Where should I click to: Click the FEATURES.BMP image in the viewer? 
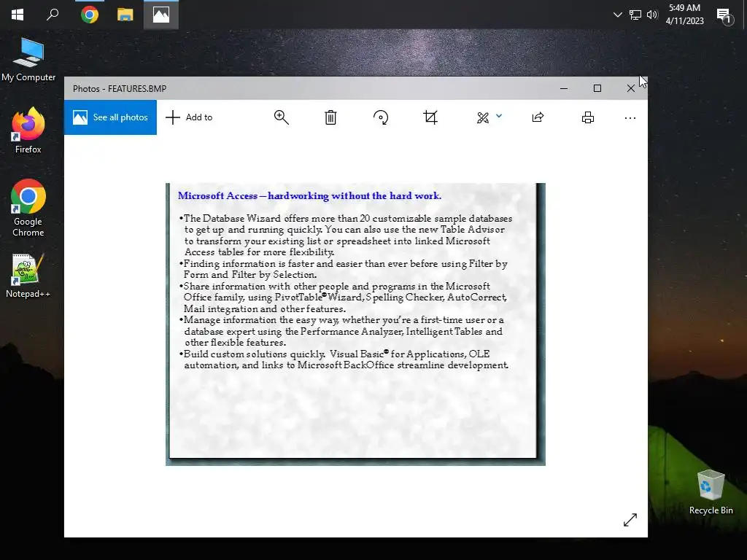(x=355, y=324)
